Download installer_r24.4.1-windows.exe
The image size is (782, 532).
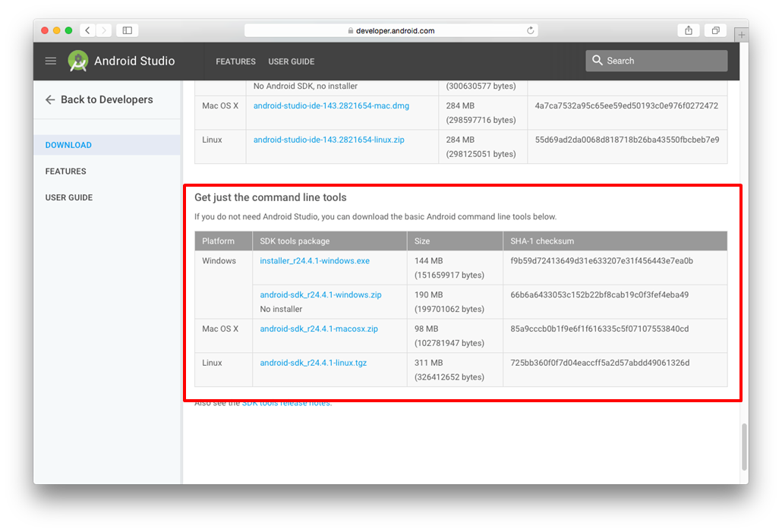314,261
